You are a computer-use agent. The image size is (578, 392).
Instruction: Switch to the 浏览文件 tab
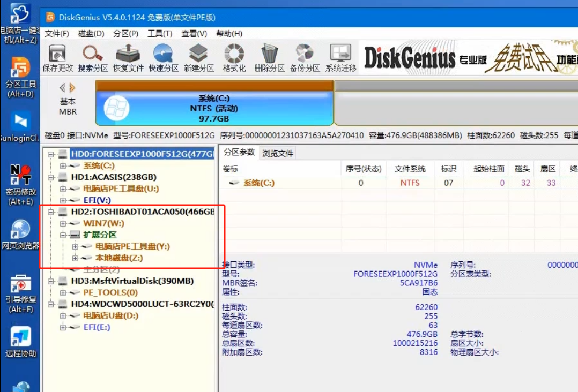(277, 153)
